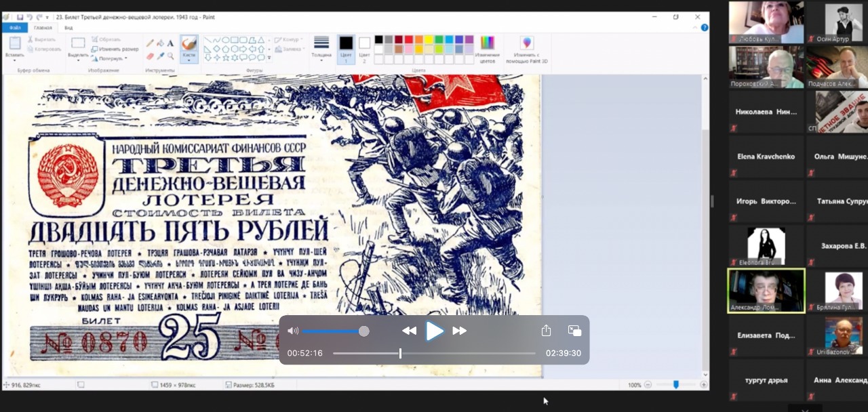Click the video player share icon

click(546, 331)
